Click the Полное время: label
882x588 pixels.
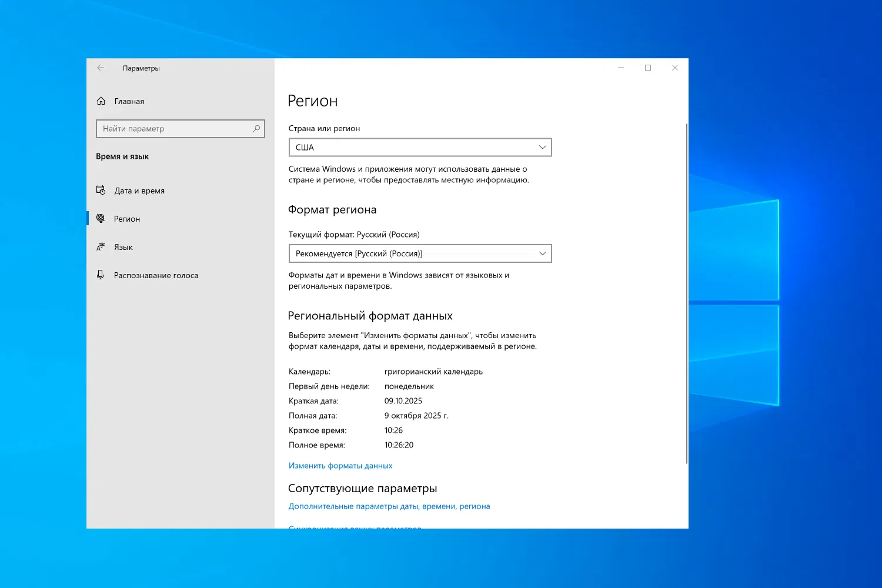click(317, 445)
